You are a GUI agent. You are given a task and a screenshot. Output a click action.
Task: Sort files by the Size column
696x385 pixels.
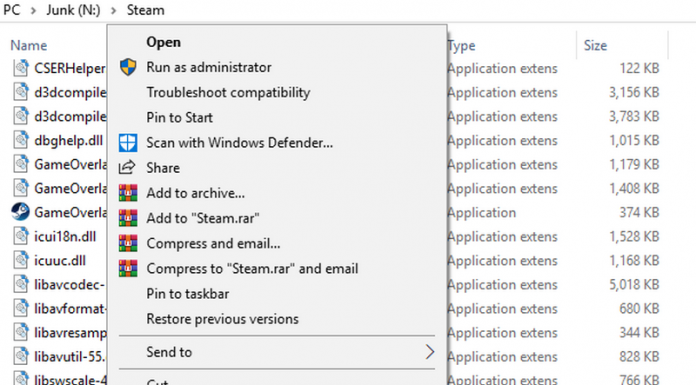pos(595,45)
